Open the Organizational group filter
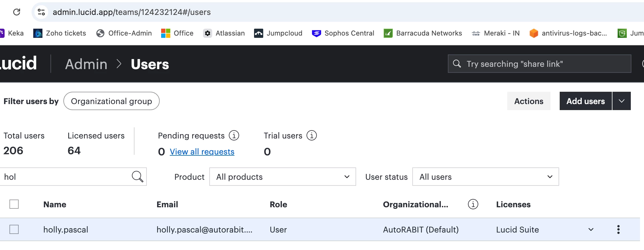The height and width of the screenshot is (250, 644). click(x=112, y=101)
